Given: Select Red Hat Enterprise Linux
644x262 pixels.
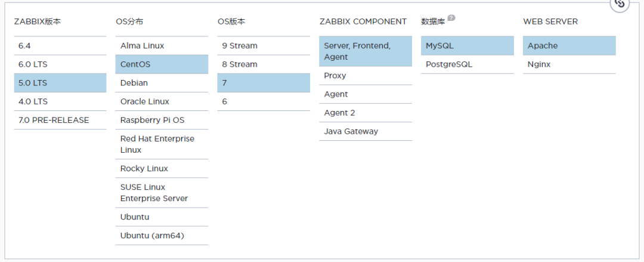Looking at the screenshot, I should click(161, 144).
